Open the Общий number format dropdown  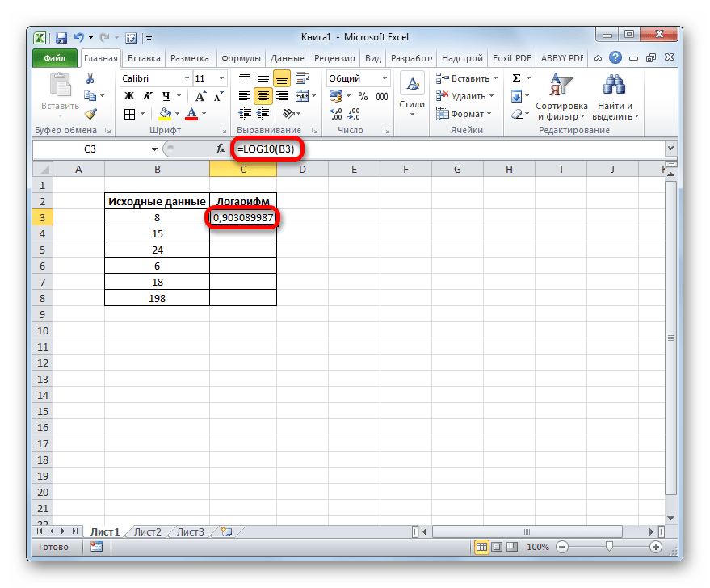click(x=384, y=78)
